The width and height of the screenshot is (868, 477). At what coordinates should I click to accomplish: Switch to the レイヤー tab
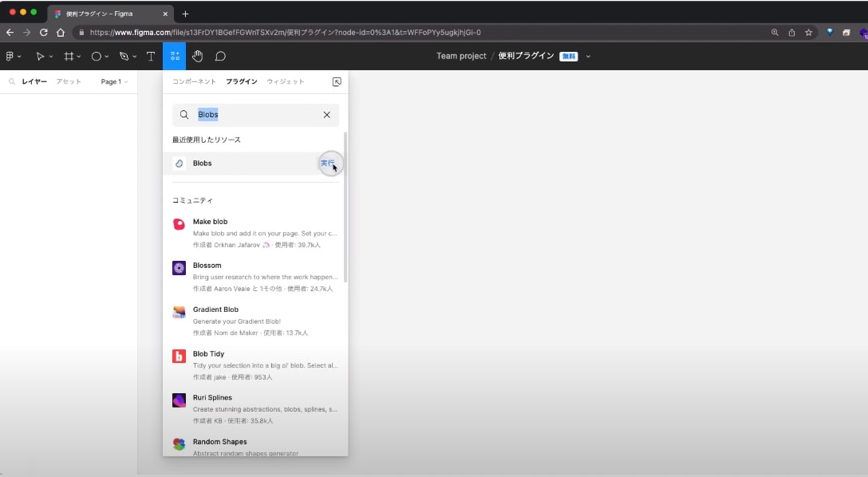[x=34, y=81]
